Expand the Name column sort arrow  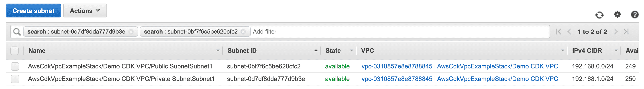pyautogui.click(x=218, y=51)
